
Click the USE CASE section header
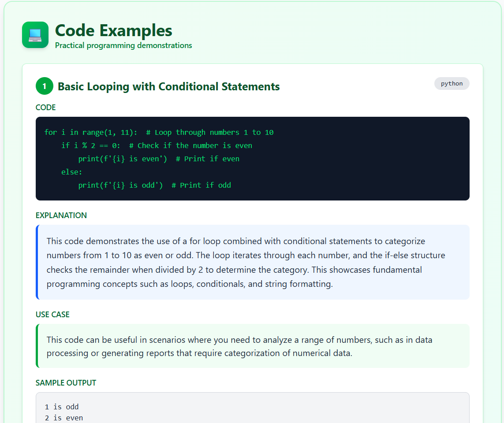(x=52, y=314)
